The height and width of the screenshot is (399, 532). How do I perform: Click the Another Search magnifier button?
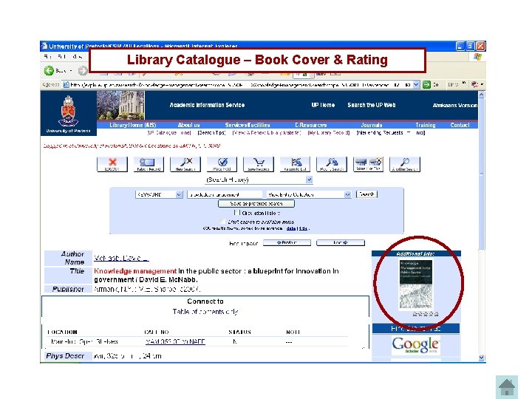pos(405,164)
